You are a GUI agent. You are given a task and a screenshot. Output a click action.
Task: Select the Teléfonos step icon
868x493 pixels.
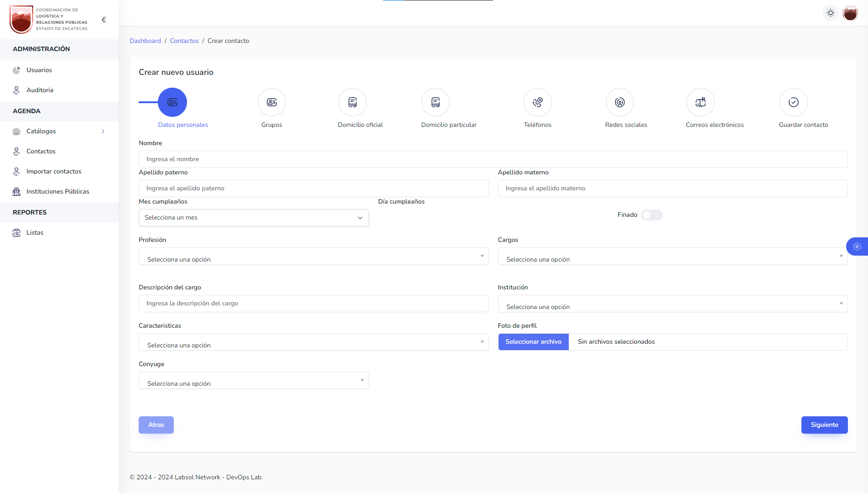click(537, 102)
